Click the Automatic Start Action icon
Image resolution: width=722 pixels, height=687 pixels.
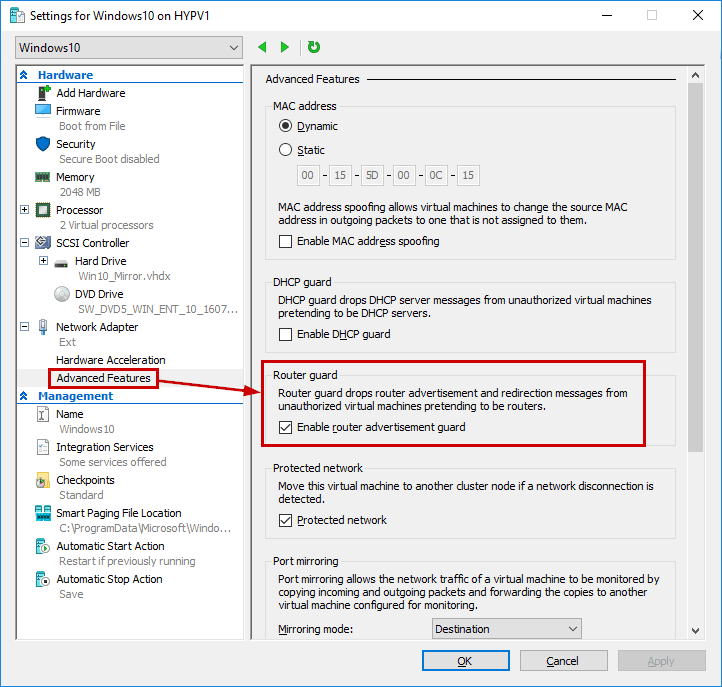click(x=43, y=546)
